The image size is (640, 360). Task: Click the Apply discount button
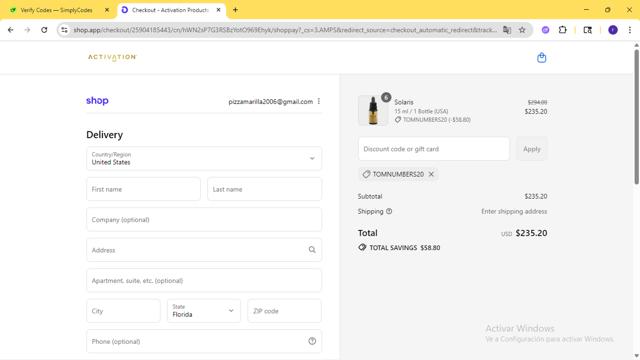point(531,149)
